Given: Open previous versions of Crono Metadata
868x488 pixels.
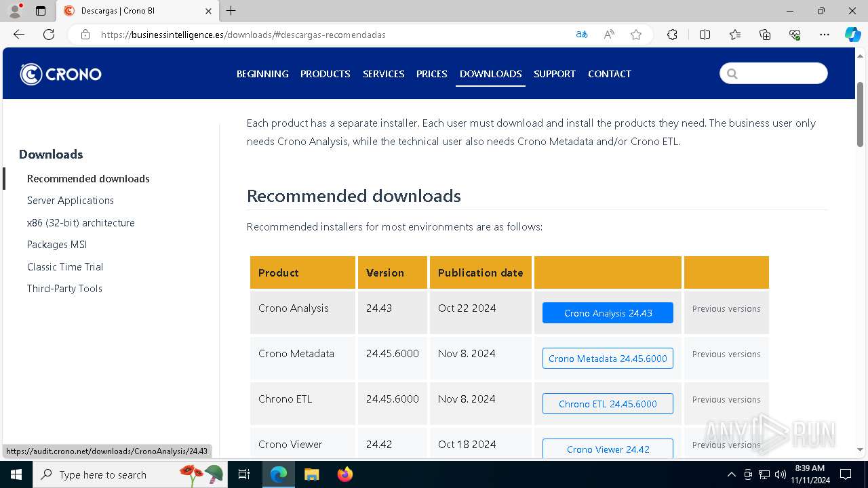Looking at the screenshot, I should pyautogui.click(x=726, y=354).
